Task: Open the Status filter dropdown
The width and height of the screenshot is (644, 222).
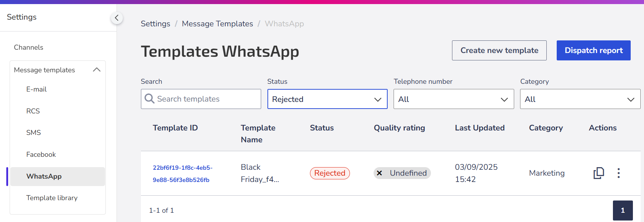Action: (x=327, y=99)
